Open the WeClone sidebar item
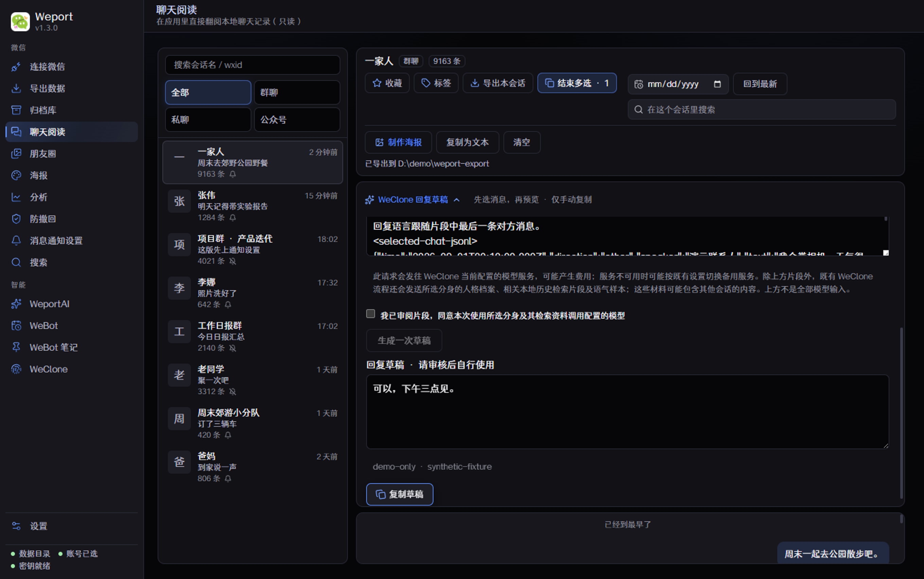Viewport: 924px width, 579px height. pos(72,369)
